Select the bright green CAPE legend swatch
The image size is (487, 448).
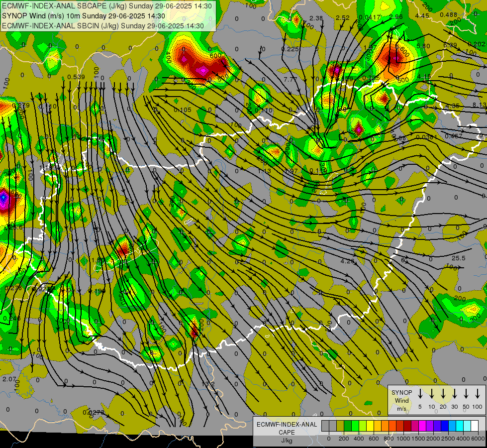click(x=355, y=426)
